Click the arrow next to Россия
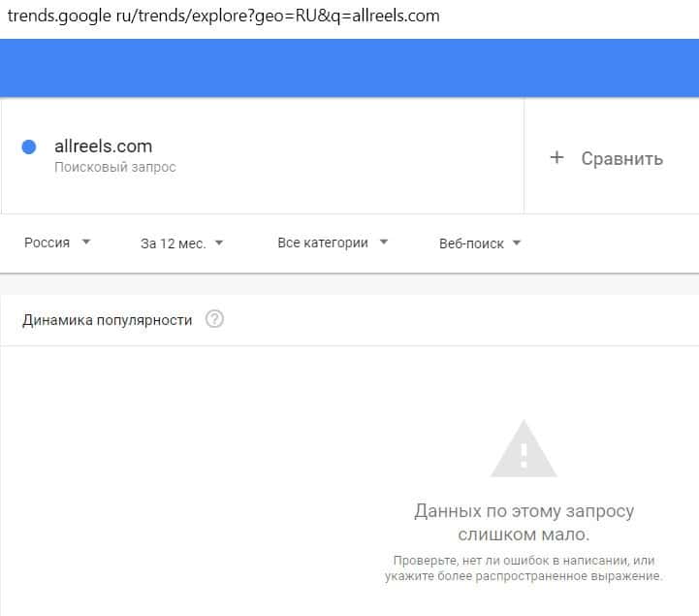 click(x=86, y=243)
